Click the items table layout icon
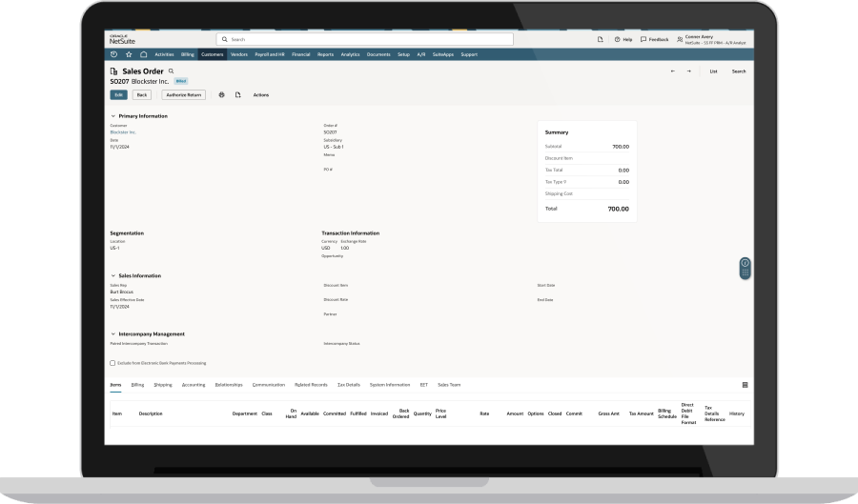Image resolution: width=858 pixels, height=504 pixels. [745, 385]
